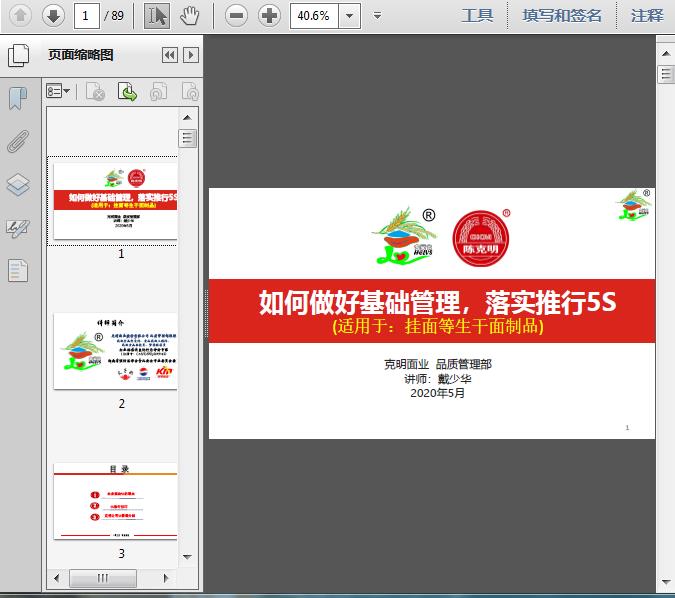This screenshot has width=675, height=598.
Task: Open the signatures sidebar panel
Action: 18,228
